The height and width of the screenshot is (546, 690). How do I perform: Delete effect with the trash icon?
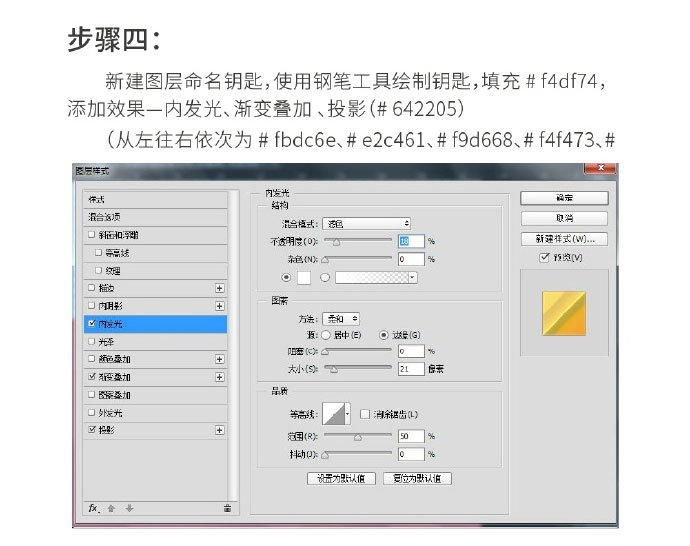click(227, 508)
